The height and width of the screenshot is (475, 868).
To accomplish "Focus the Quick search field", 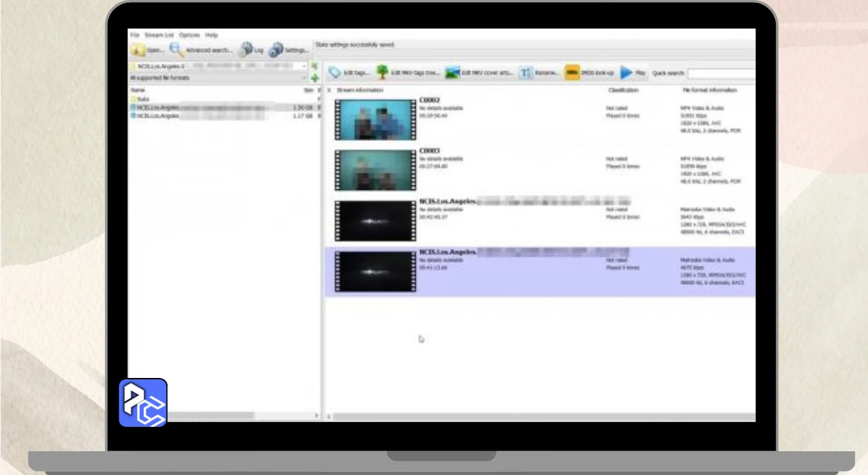I will tap(721, 73).
